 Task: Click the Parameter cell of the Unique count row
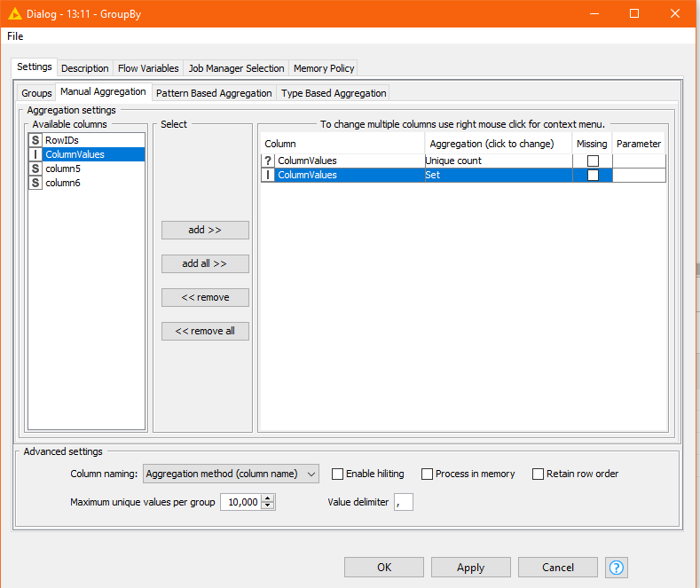(639, 161)
